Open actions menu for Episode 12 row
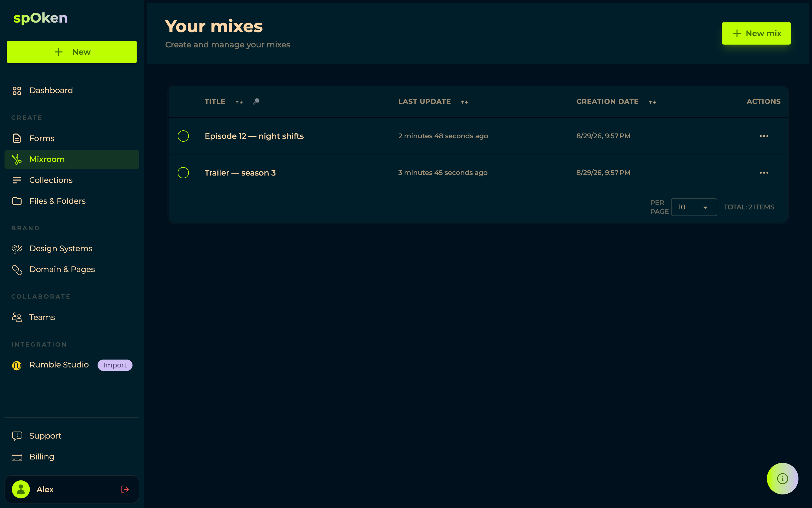812x508 pixels. 764,136
